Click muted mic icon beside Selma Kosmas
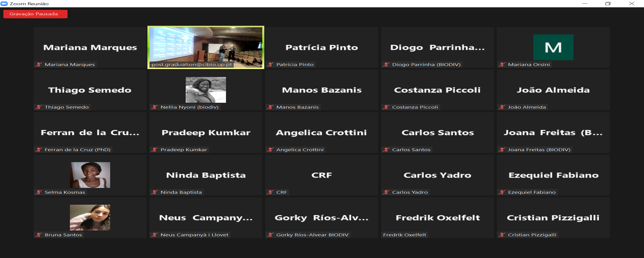 click(x=38, y=192)
